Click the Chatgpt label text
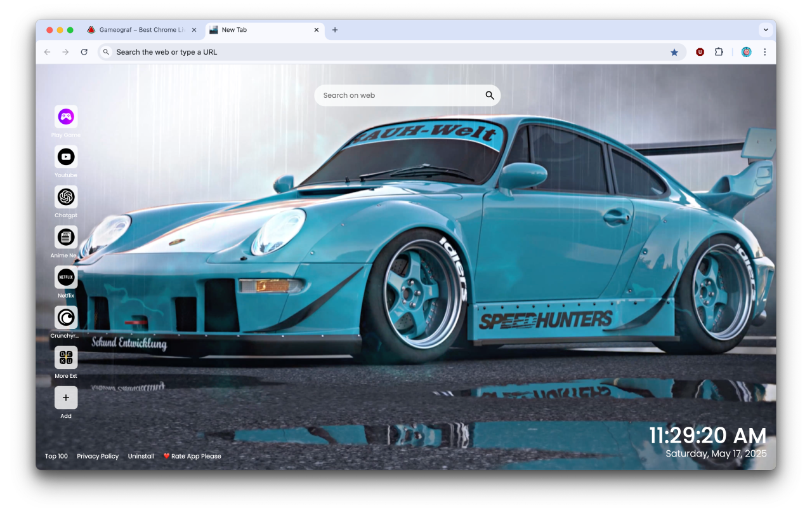This screenshot has width=812, height=508. coord(66,215)
